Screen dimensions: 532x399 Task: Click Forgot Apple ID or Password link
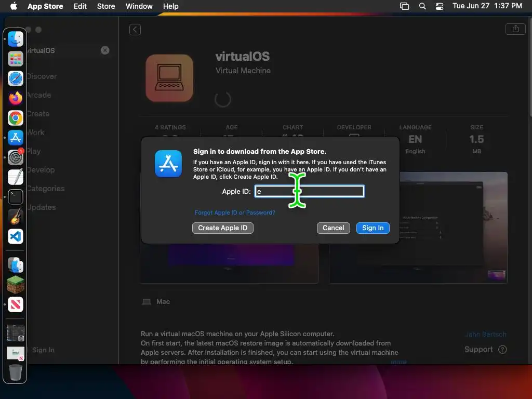tap(235, 212)
